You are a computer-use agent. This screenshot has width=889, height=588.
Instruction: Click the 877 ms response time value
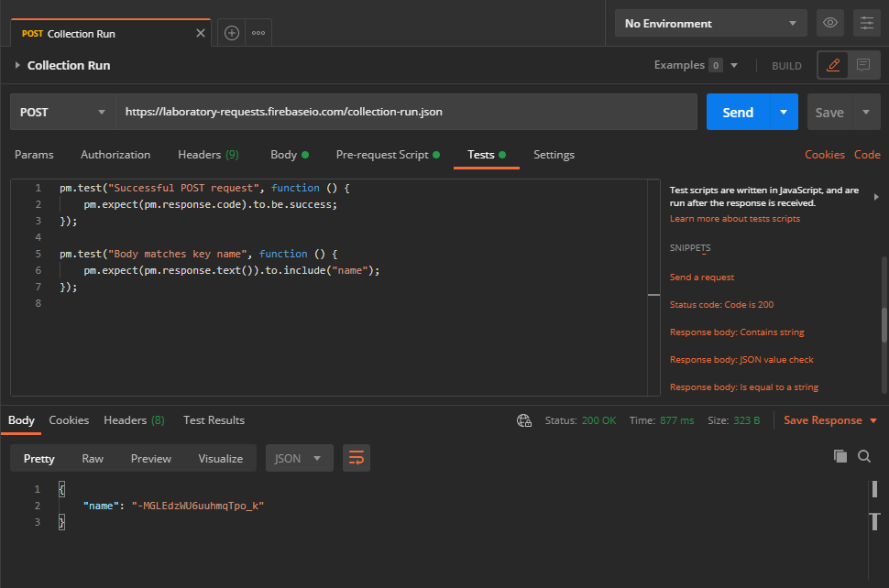(x=677, y=420)
